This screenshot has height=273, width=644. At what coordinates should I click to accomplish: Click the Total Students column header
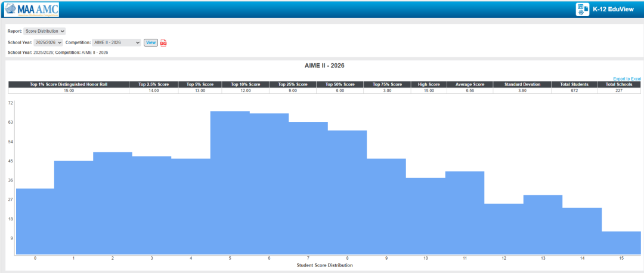click(x=573, y=84)
